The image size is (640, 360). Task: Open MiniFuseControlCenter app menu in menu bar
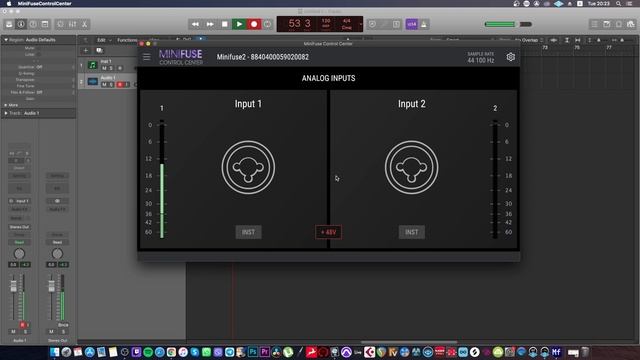pos(44,4)
